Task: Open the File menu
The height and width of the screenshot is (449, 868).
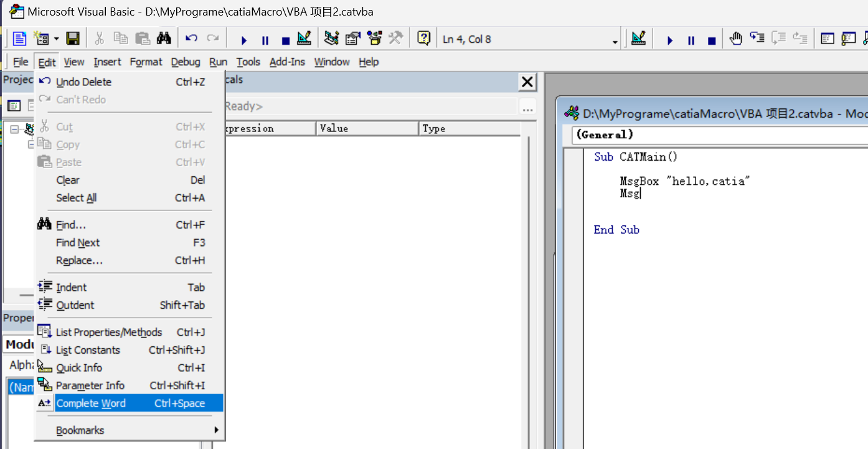Action: [21, 62]
